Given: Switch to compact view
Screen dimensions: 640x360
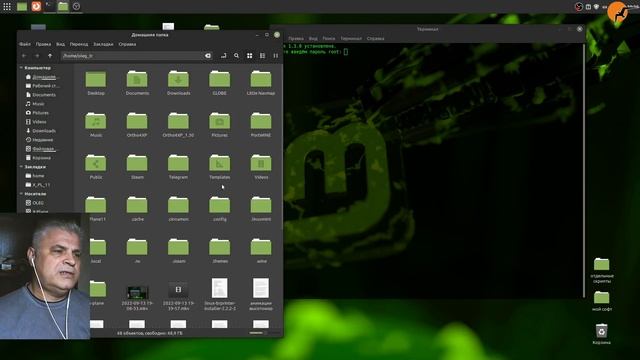Looking at the screenshot, I should tap(276, 56).
